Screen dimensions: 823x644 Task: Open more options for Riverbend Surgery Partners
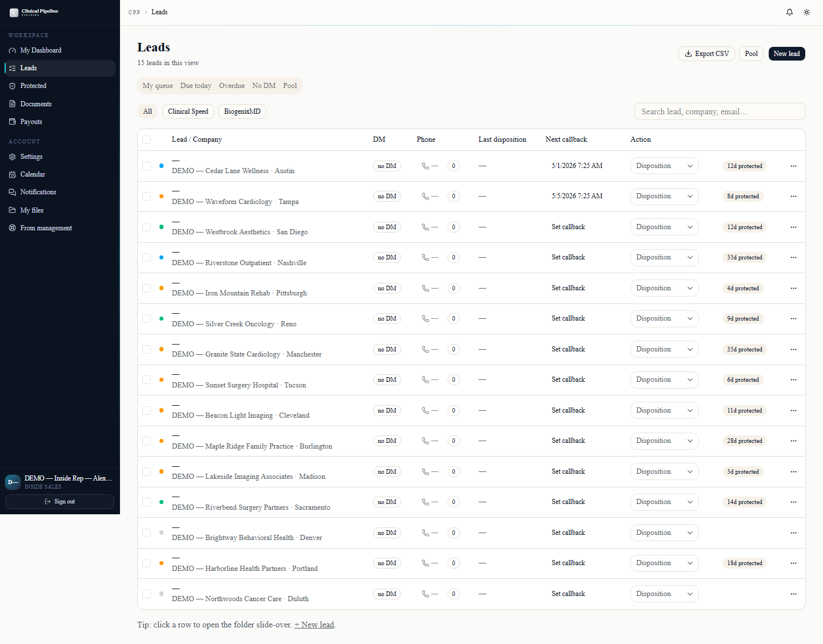pos(793,502)
